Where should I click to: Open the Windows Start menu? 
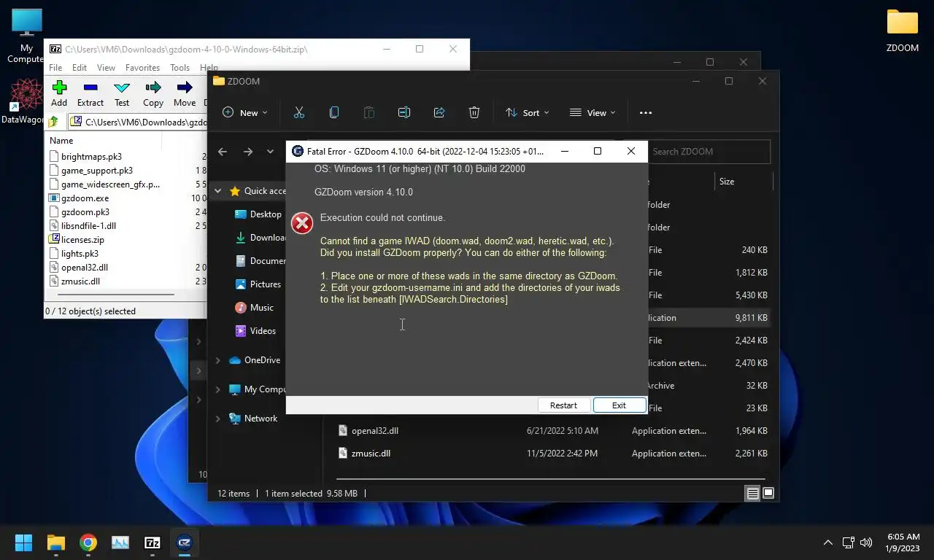click(24, 542)
